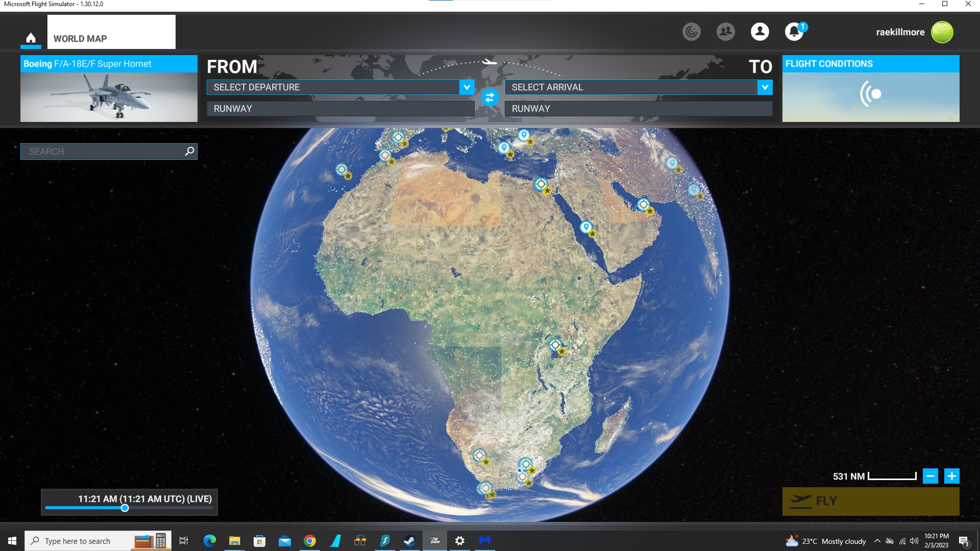
Task: Open the activity tracker spiral icon
Action: [x=692, y=31]
